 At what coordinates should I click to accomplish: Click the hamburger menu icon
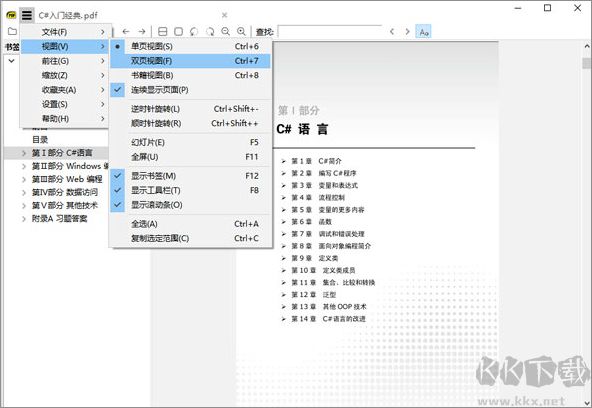pos(27,15)
